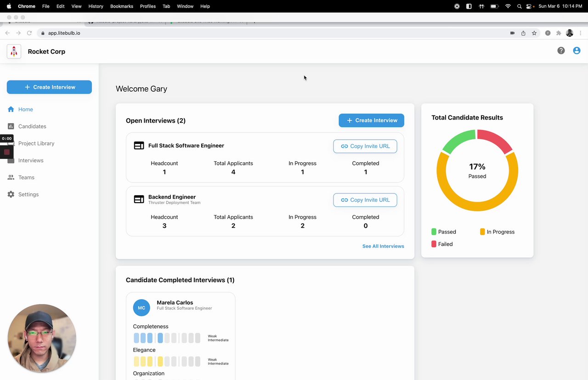Go to Interviews in the sidebar
This screenshot has height=380, width=588.
click(31, 160)
